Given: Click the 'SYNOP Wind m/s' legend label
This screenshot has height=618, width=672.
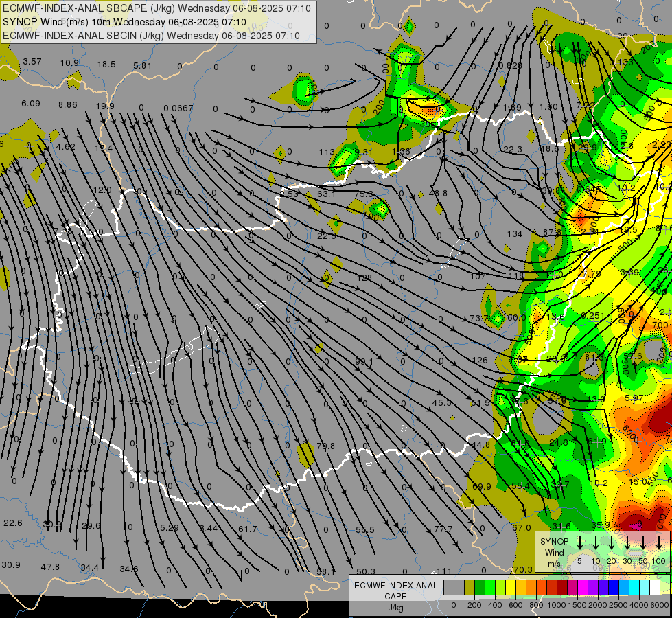Looking at the screenshot, I should click(x=554, y=552).
